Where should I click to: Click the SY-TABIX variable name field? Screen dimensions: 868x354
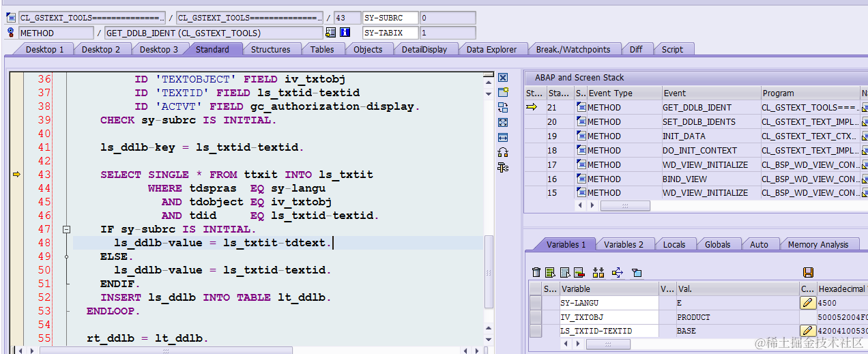(390, 32)
